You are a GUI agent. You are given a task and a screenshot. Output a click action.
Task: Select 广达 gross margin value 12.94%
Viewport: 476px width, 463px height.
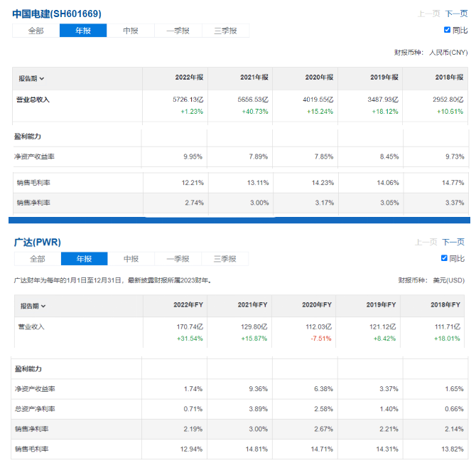click(192, 449)
